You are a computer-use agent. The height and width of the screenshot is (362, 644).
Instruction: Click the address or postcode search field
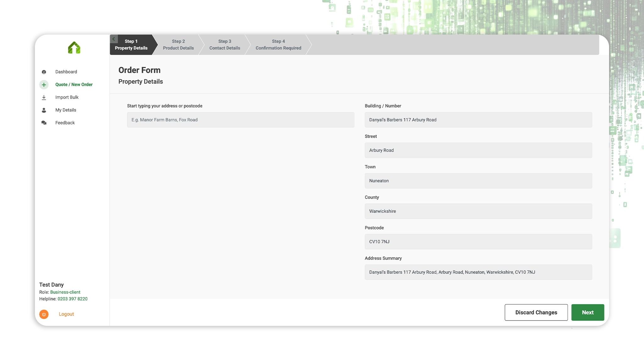[x=240, y=120]
